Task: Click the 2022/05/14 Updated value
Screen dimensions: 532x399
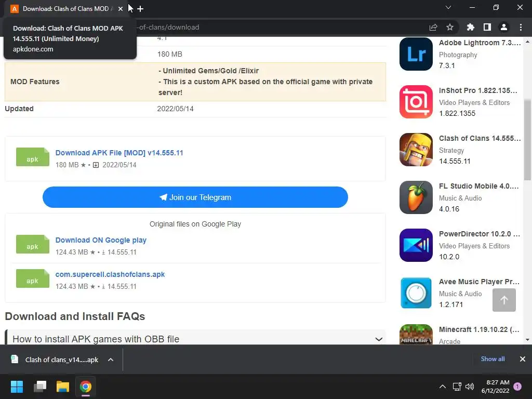Action: (176, 109)
